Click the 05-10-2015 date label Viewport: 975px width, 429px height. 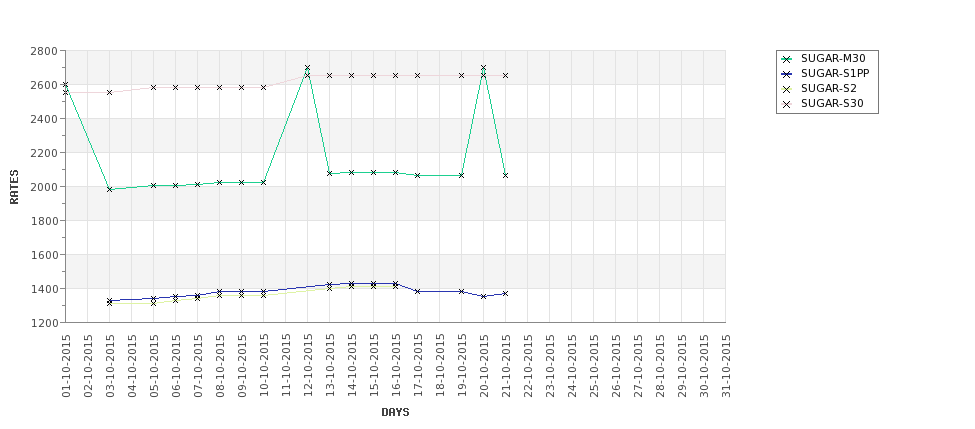(x=154, y=366)
